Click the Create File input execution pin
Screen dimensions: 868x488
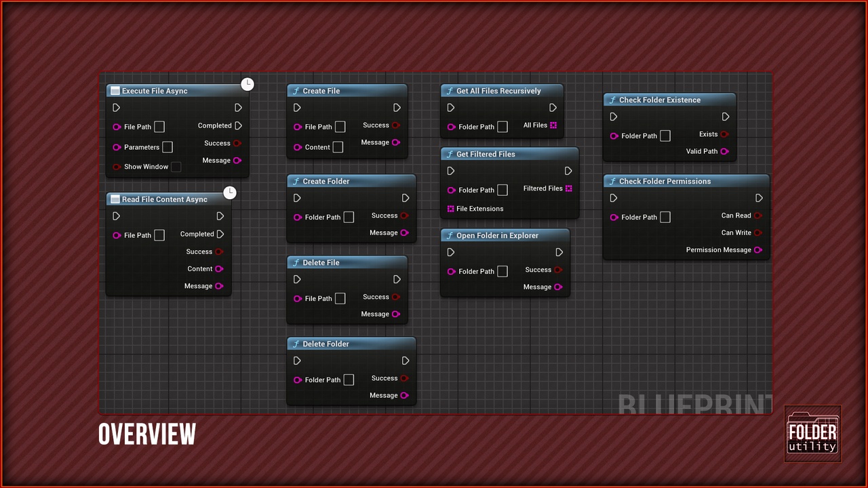pyautogui.click(x=297, y=108)
